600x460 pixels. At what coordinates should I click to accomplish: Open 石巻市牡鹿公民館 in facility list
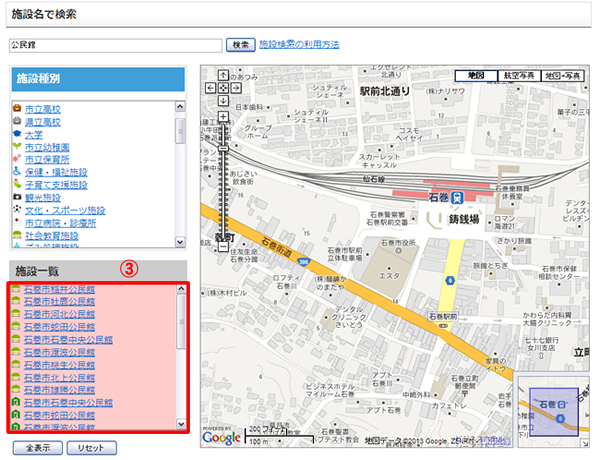[x=59, y=302]
